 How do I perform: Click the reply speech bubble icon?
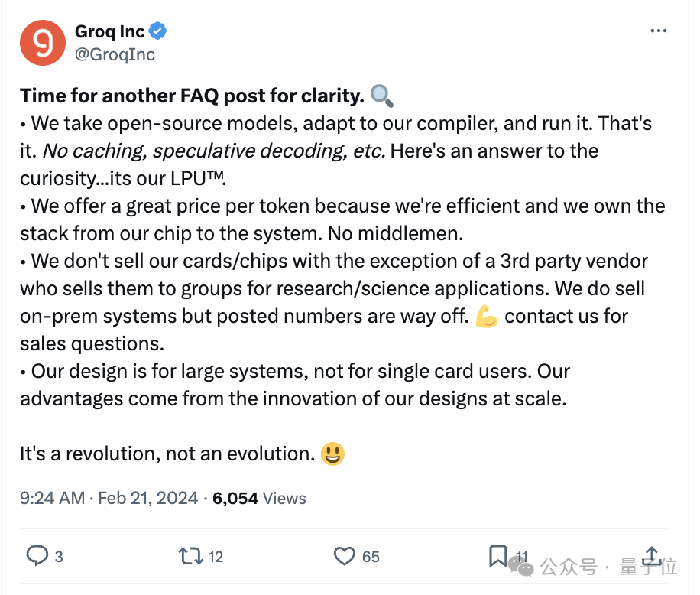pos(37,556)
